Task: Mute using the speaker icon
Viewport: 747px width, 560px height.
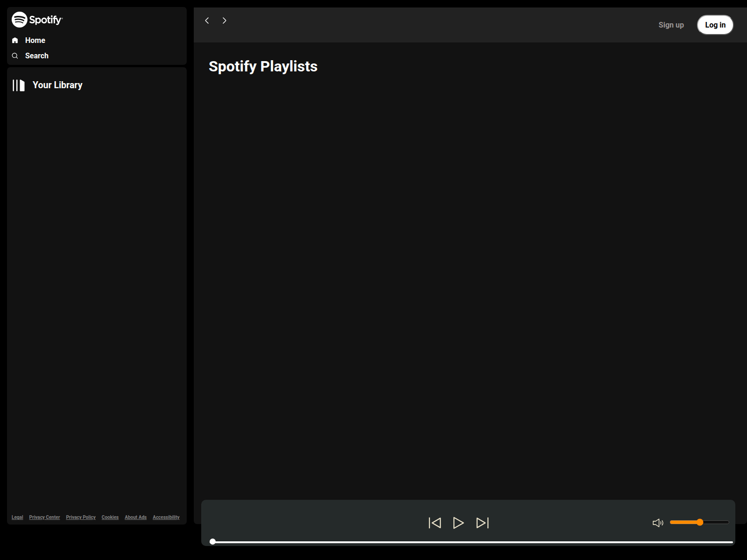Action: click(x=658, y=523)
